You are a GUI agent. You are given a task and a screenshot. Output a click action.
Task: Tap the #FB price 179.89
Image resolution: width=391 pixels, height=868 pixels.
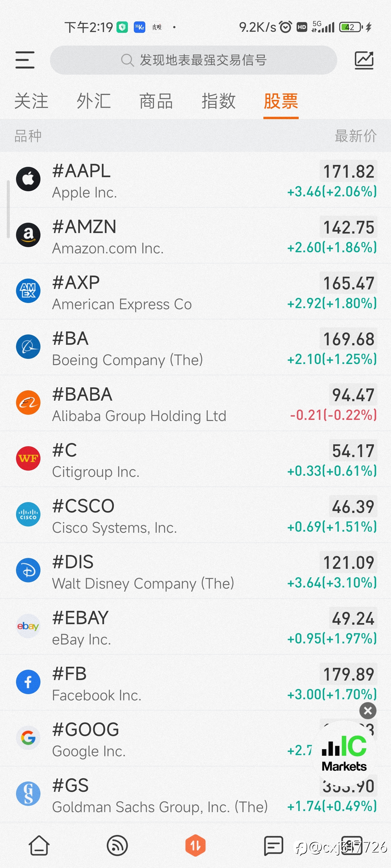[x=348, y=674]
